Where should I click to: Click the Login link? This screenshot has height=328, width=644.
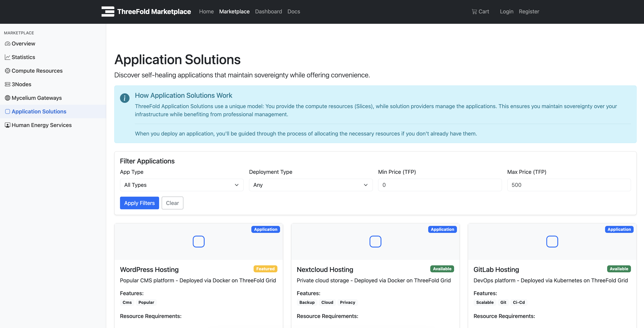point(506,12)
